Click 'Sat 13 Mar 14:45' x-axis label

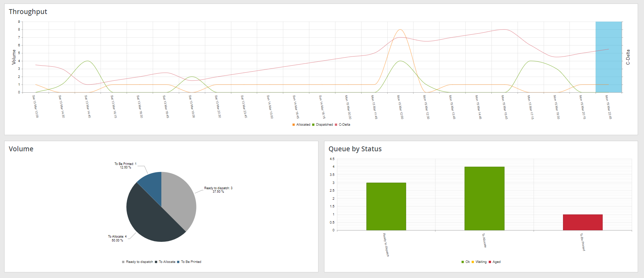(88, 106)
